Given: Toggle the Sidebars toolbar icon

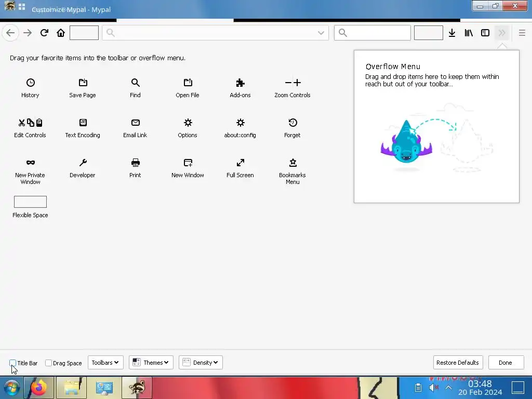Looking at the screenshot, I should [x=485, y=33].
